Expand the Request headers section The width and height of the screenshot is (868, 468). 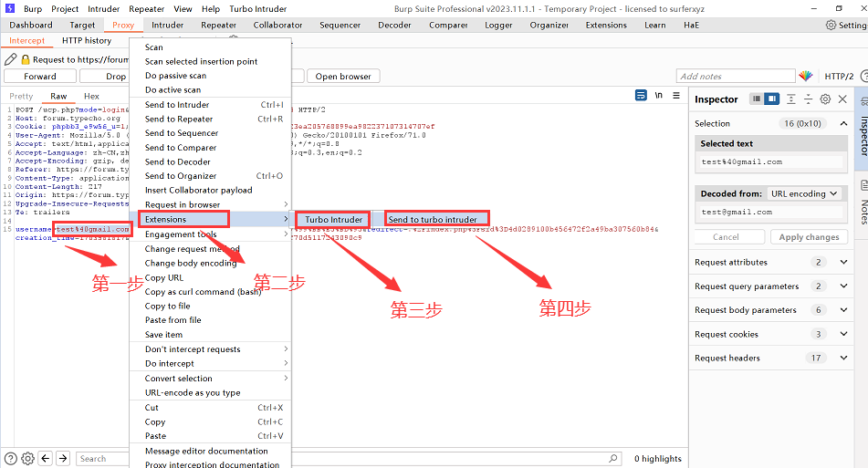coord(843,358)
